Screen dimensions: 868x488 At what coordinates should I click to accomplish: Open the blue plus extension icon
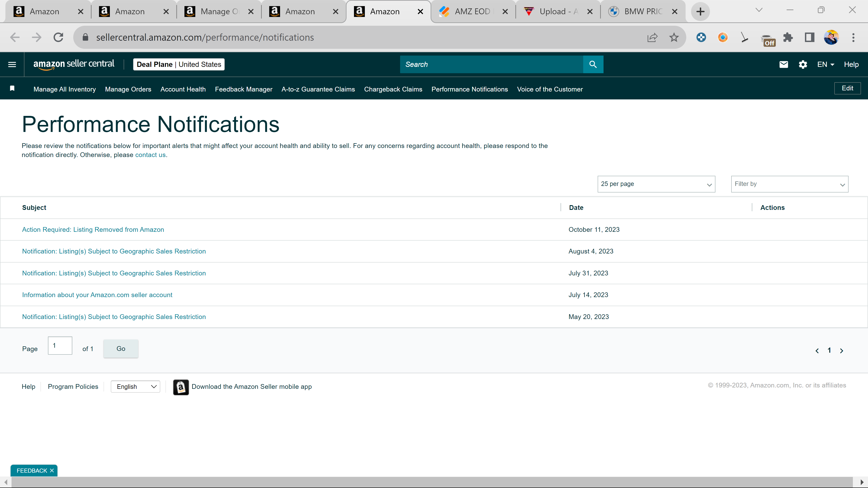[x=701, y=37]
